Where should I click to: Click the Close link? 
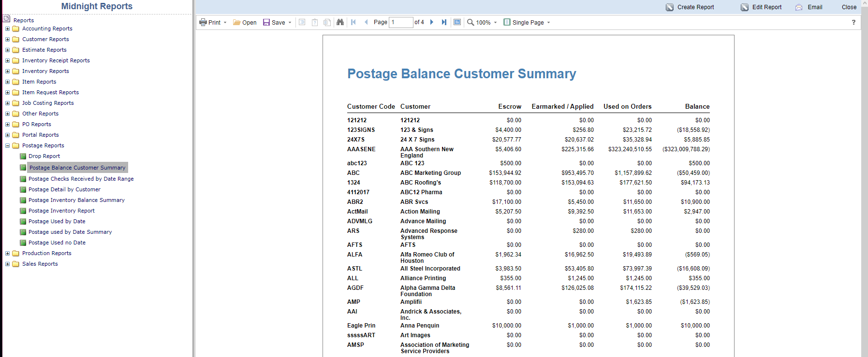849,7
